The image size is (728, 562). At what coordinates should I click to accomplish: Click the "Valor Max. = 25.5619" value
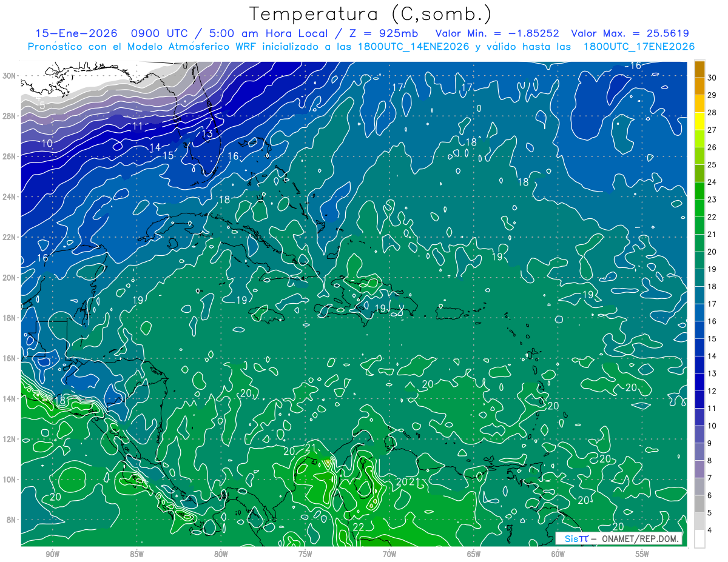coord(630,33)
